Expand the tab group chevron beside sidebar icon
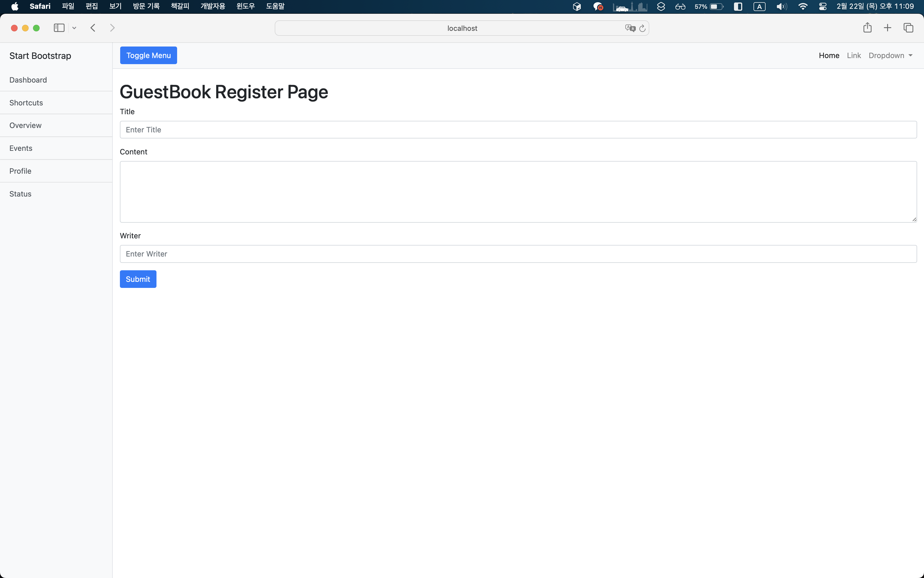 (x=74, y=28)
